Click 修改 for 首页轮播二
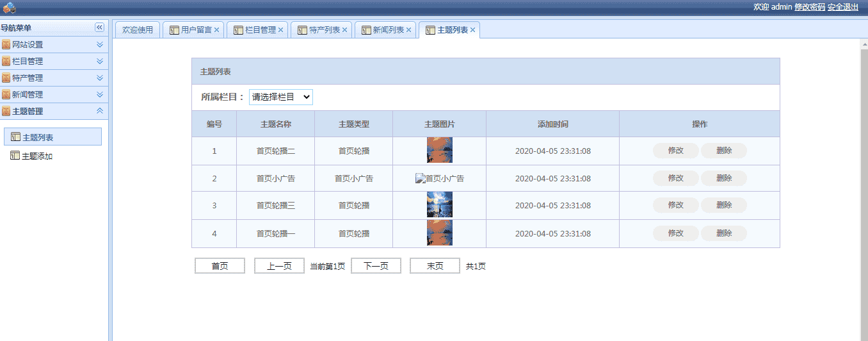This screenshot has height=341, width=868. coord(676,151)
